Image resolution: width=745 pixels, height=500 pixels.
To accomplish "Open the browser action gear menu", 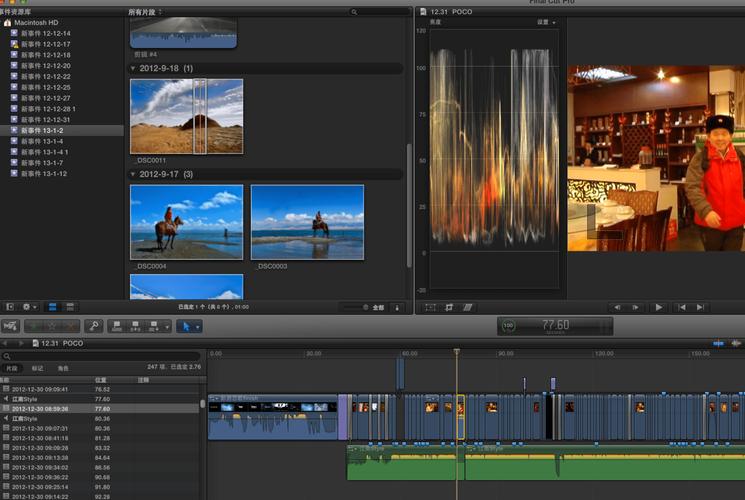I will (x=30, y=307).
